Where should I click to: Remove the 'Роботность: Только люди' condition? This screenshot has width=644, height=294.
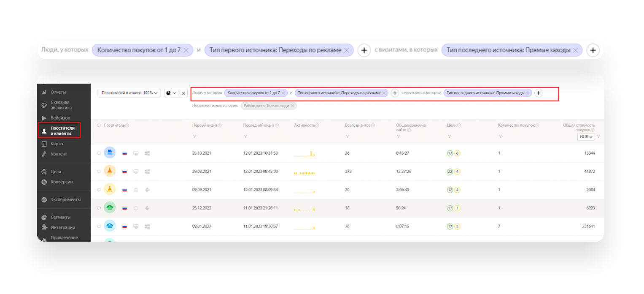(292, 106)
